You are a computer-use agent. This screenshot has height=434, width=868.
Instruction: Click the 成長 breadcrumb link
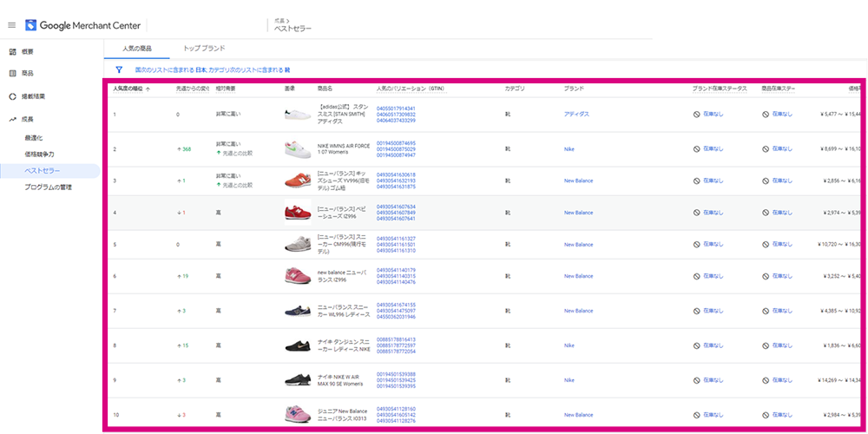(279, 21)
